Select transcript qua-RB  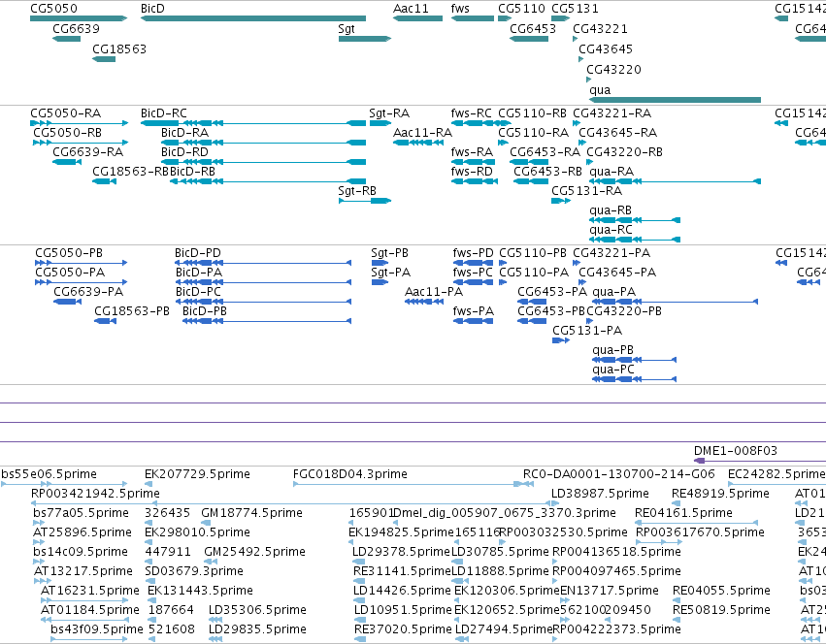tap(635, 220)
